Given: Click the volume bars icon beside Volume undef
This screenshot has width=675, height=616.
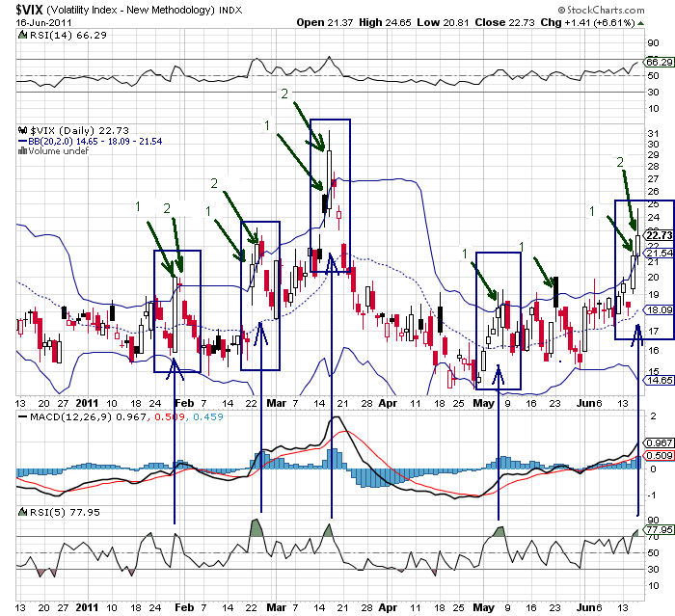Looking at the screenshot, I should point(22,150).
